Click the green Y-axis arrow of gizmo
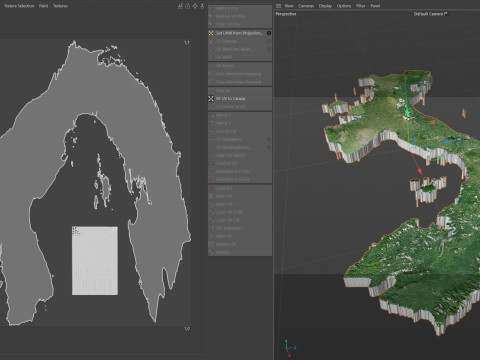Screen dimensions: 480x360 [407, 112]
